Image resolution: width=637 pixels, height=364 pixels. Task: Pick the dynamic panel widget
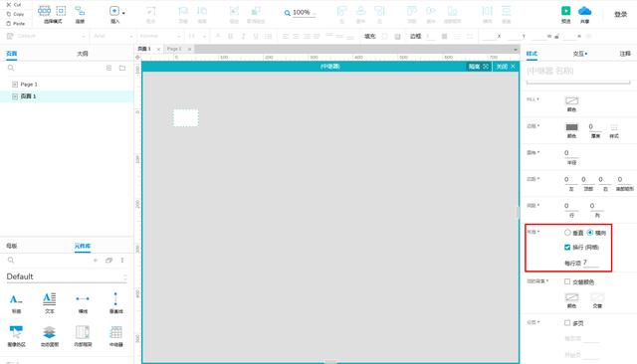(50, 336)
